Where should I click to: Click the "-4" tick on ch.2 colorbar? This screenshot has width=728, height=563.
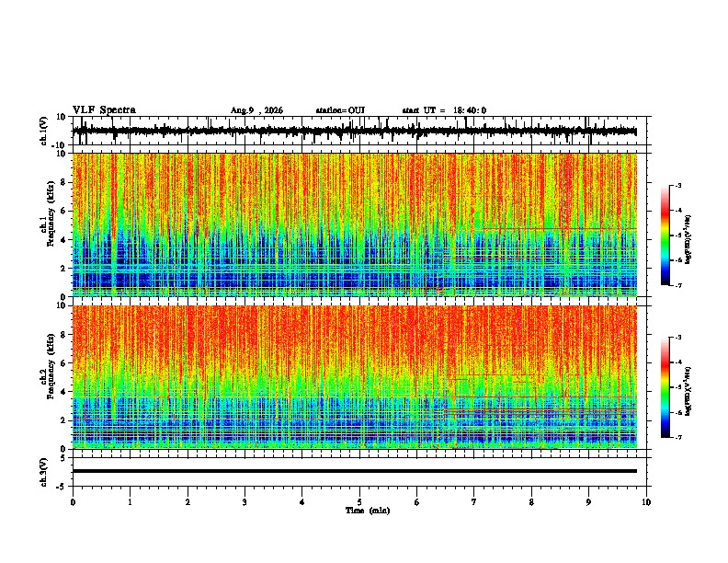[678, 362]
